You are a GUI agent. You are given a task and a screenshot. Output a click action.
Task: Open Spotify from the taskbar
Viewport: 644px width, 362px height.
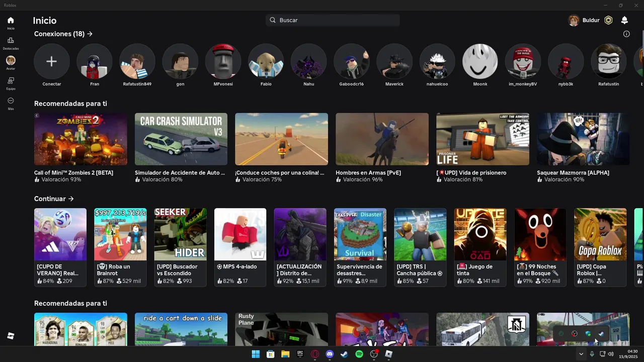pyautogui.click(x=359, y=354)
